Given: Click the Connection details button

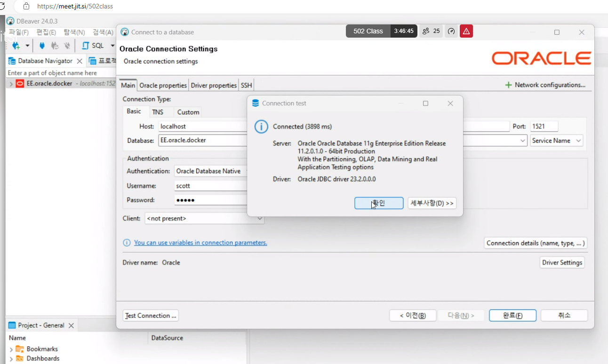Looking at the screenshot, I should [x=536, y=243].
